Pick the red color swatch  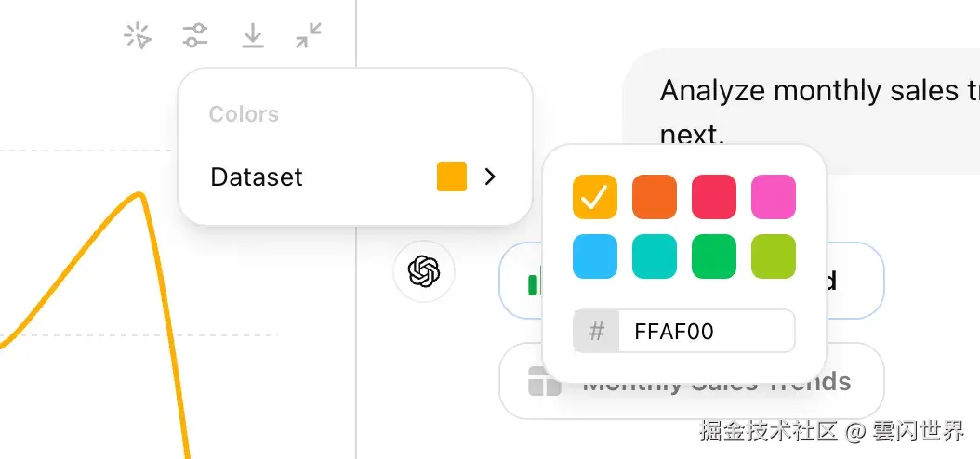(x=714, y=197)
